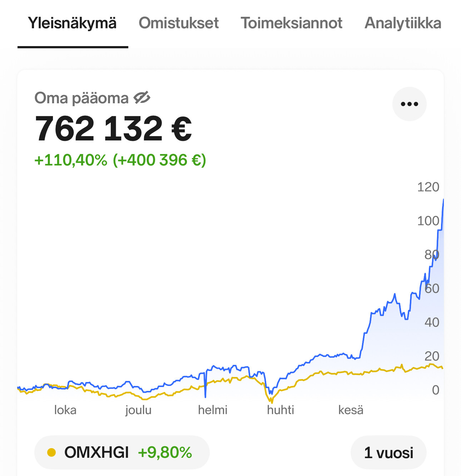
Task: Click the yellow OMXHGI legend dot
Action: tap(51, 452)
